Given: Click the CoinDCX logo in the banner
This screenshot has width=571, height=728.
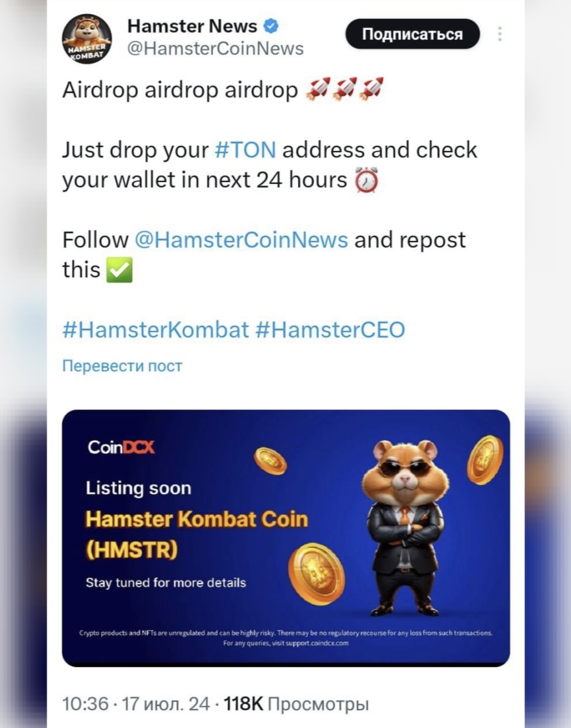Looking at the screenshot, I should pyautogui.click(x=121, y=447).
